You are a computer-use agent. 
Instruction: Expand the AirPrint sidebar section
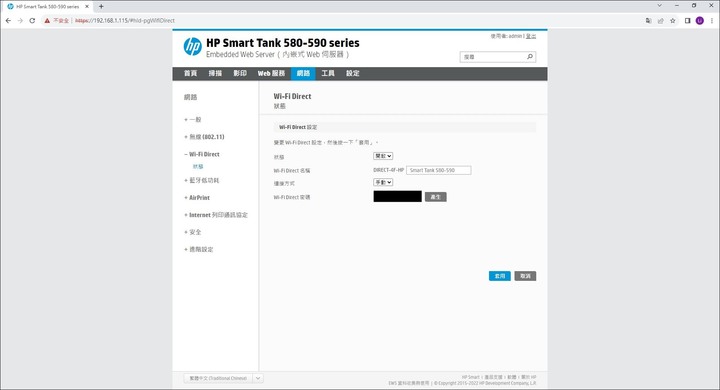197,198
